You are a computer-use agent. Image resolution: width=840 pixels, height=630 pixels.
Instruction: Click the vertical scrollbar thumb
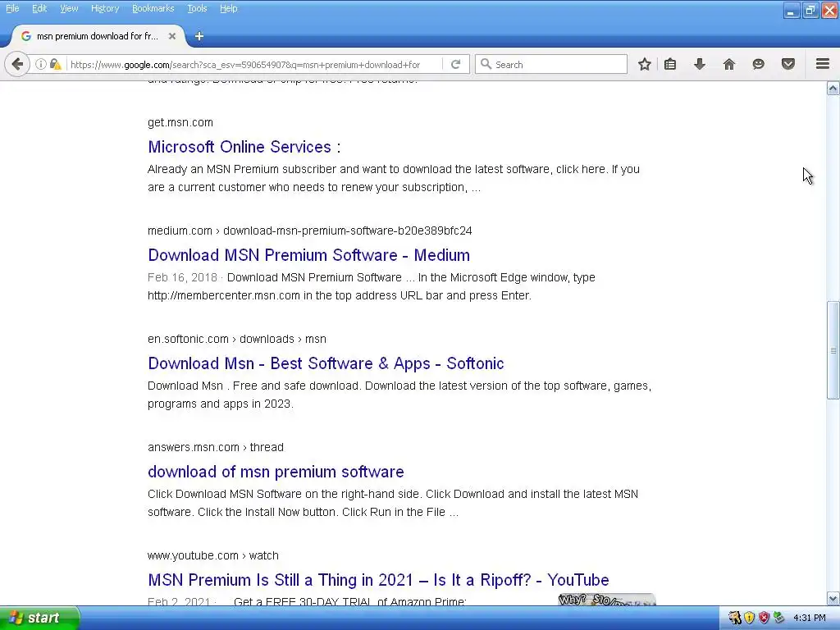tap(833, 349)
